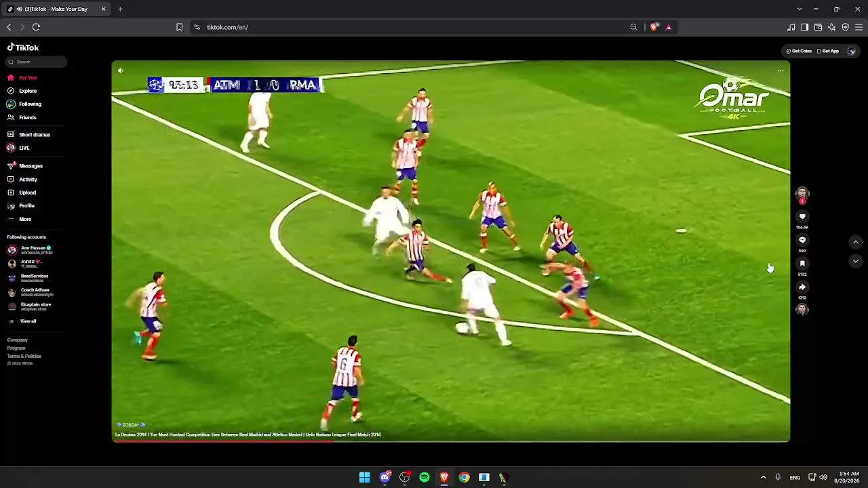This screenshot has width=868, height=488.
Task: Open the Elcaptain store account
Action: click(x=31, y=306)
